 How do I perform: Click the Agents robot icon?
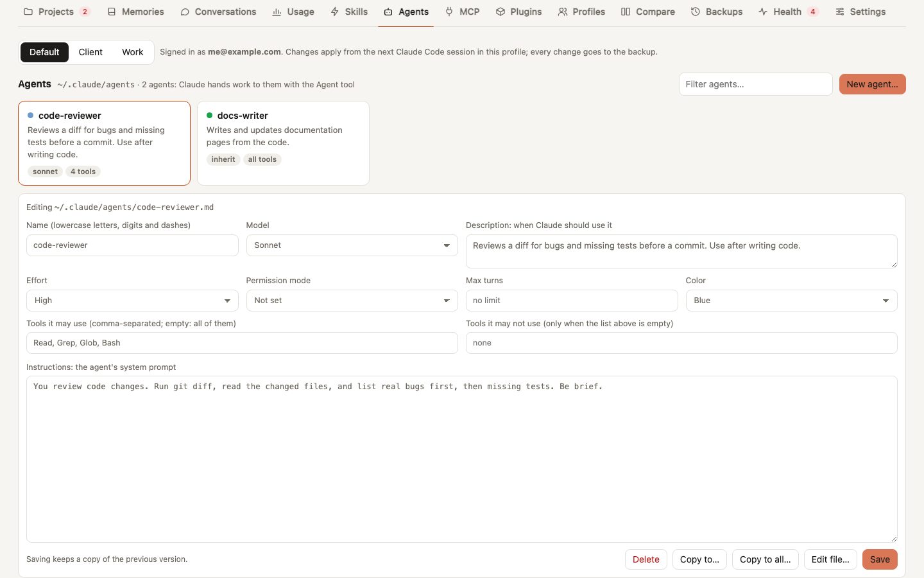(388, 12)
